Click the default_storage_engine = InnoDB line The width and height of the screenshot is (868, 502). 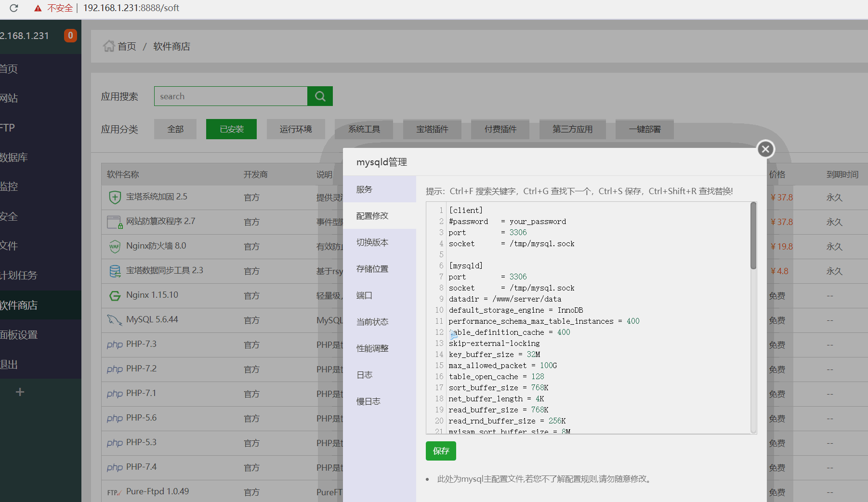[x=516, y=310]
